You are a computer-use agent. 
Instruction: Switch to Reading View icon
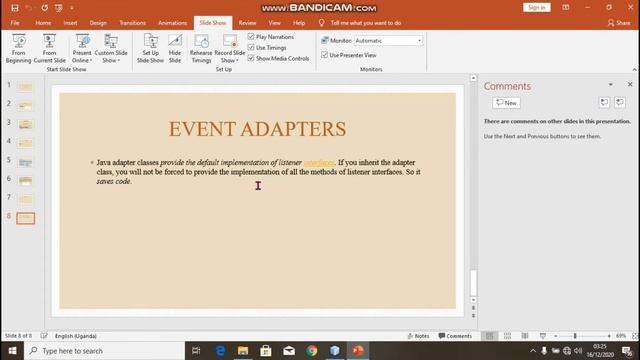[x=525, y=336]
